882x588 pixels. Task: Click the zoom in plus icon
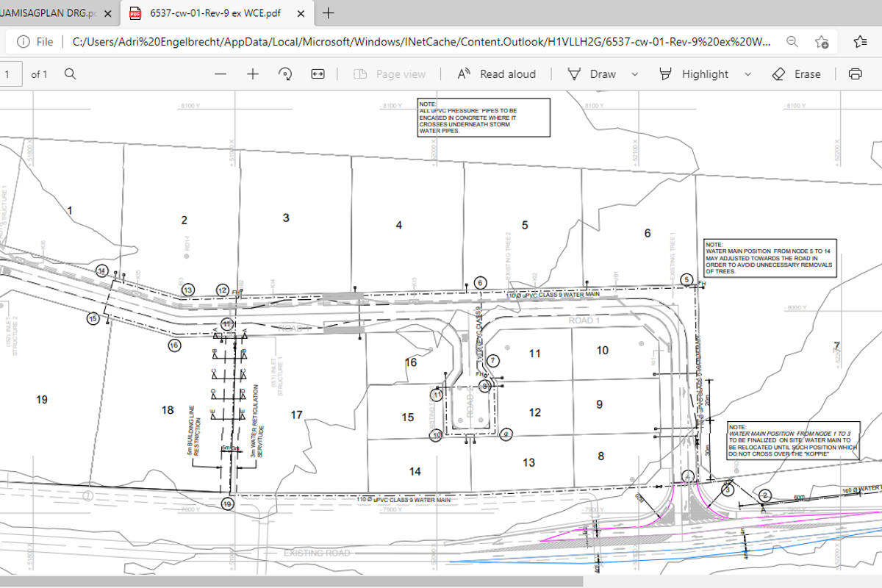pos(253,74)
